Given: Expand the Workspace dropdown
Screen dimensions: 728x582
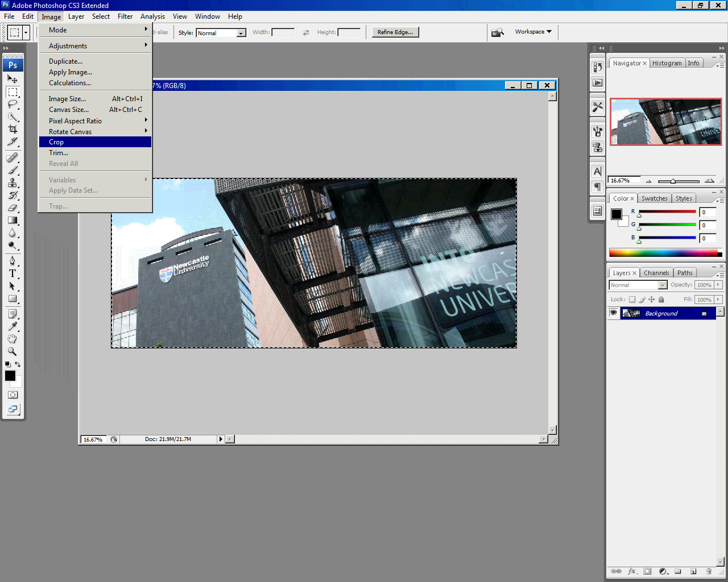Looking at the screenshot, I should point(533,32).
